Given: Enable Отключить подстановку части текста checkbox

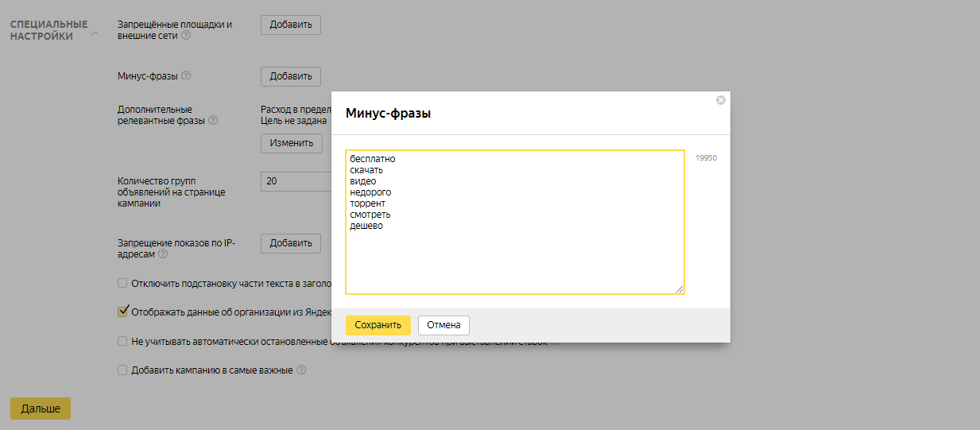Looking at the screenshot, I should [122, 283].
